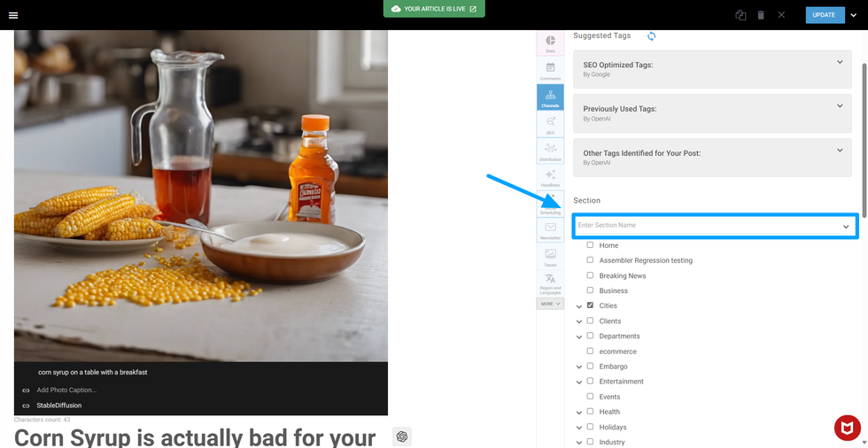Check the Breaking News section checkbox
This screenshot has height=448, width=868.
coord(591,275)
